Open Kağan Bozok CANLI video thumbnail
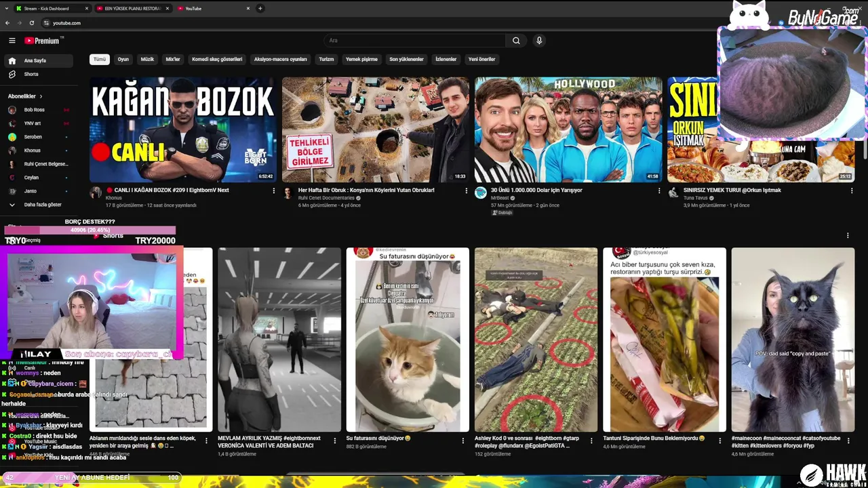The width and height of the screenshot is (868, 488). 183,129
